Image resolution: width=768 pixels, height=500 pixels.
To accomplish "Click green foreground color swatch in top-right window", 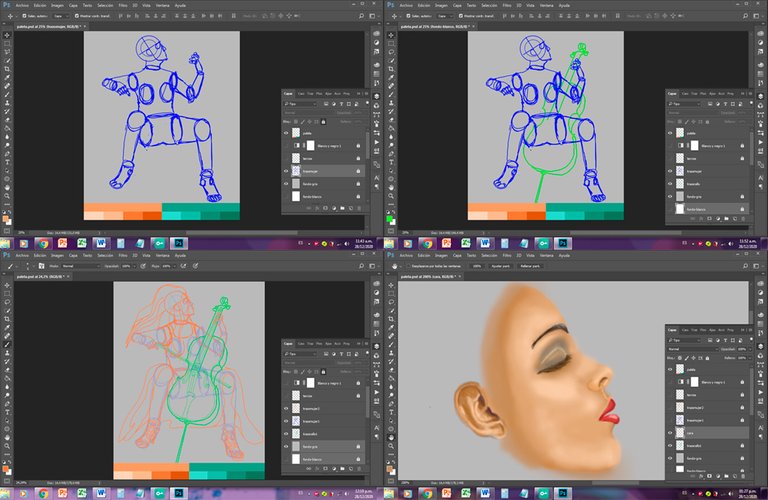I will (389, 218).
